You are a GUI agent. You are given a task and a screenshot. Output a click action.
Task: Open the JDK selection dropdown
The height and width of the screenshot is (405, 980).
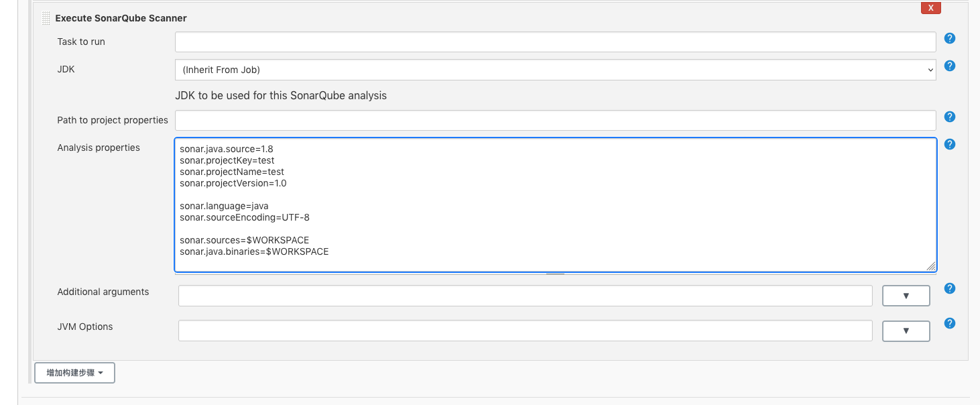click(x=555, y=70)
